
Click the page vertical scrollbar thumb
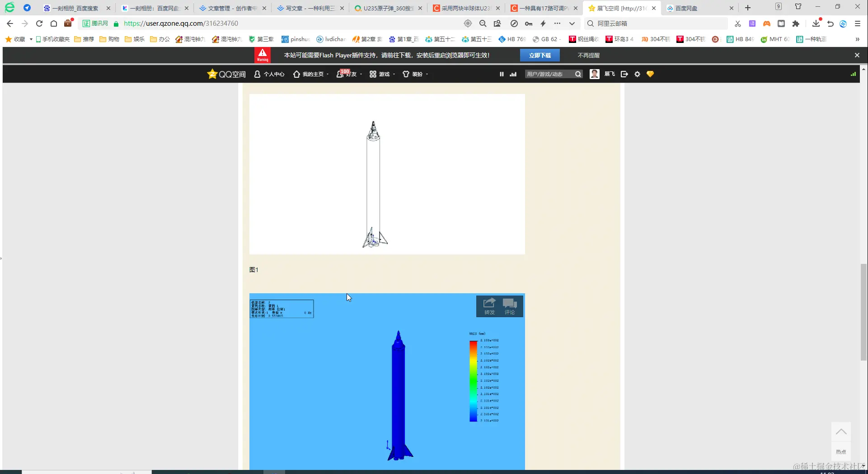pos(863,312)
